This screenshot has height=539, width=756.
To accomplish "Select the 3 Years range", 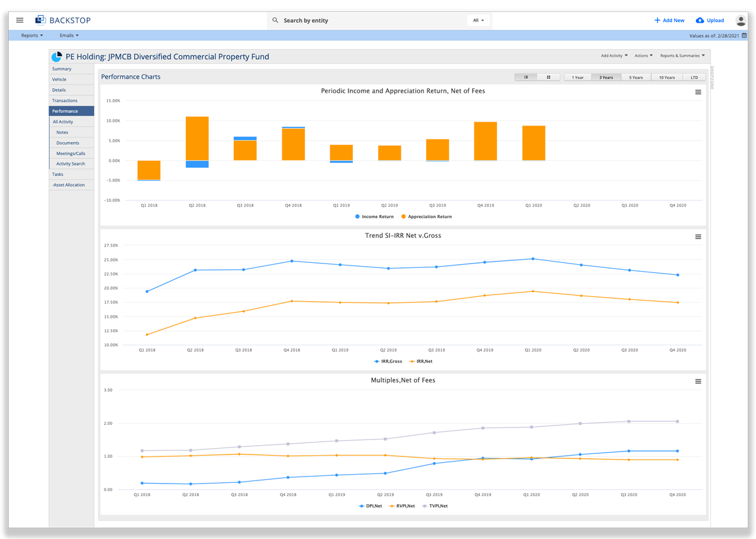I will 606,77.
